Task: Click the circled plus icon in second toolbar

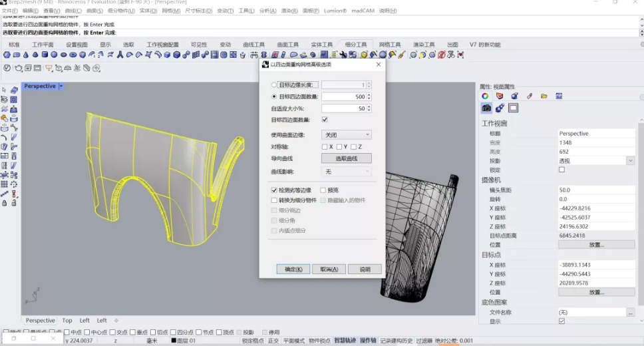Action: [x=96, y=69]
